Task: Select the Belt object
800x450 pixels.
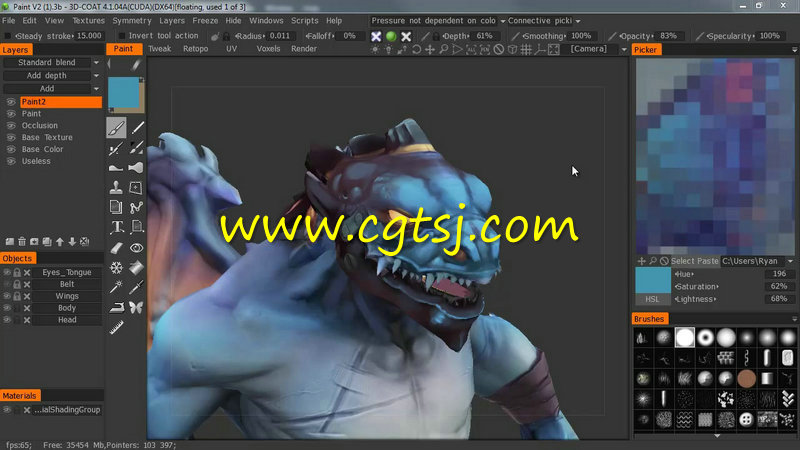Action: tap(67, 284)
